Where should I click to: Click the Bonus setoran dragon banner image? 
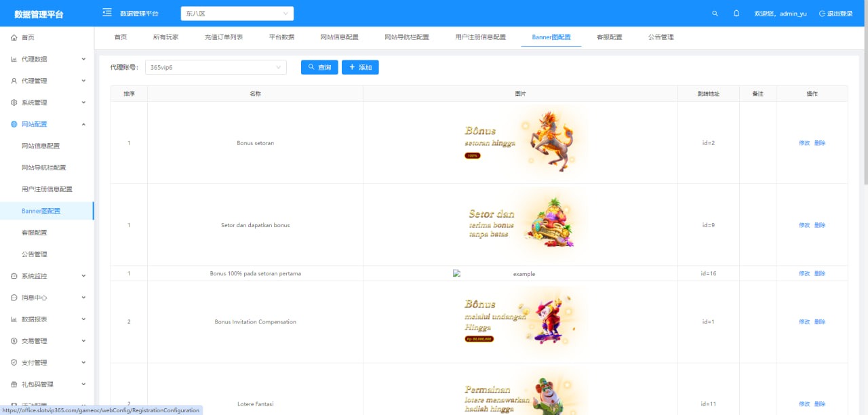tap(520, 142)
